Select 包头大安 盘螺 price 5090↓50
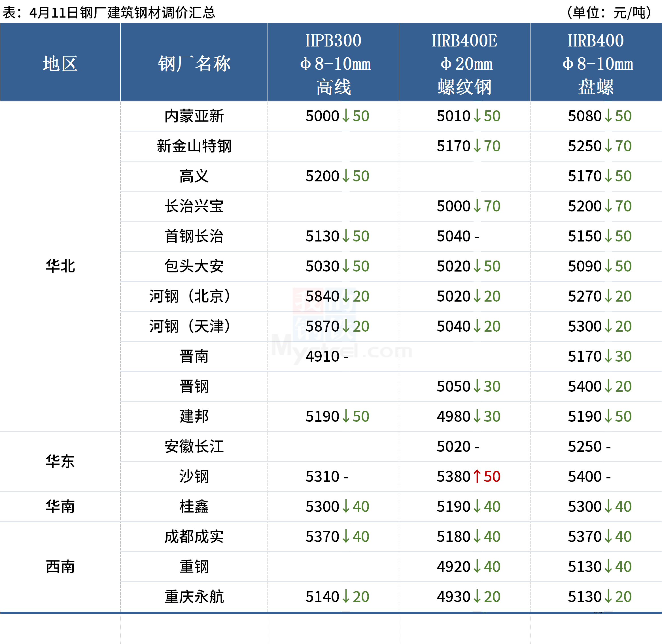The height and width of the screenshot is (644, 662). click(x=600, y=266)
